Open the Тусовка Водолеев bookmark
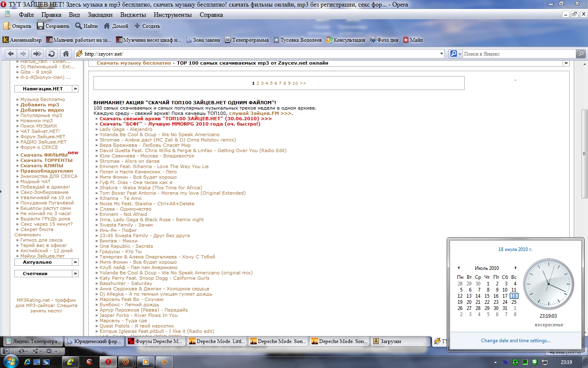Screen dimensions: 588x368 [298, 40]
